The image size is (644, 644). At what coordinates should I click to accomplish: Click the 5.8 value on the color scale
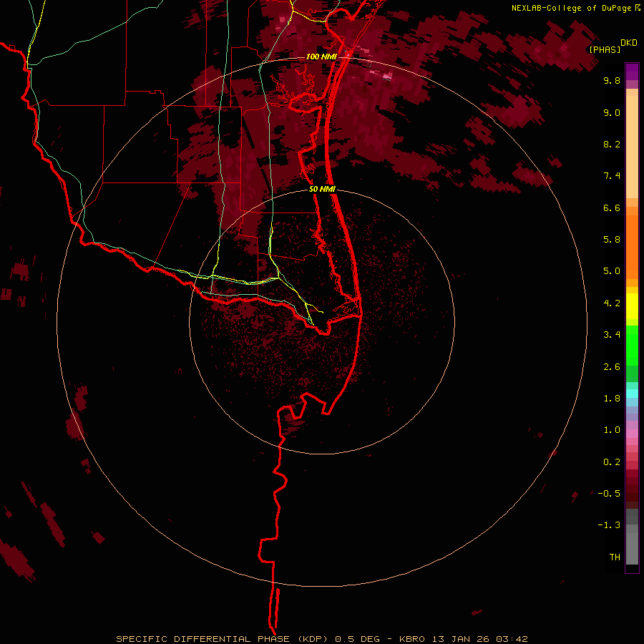pos(612,240)
